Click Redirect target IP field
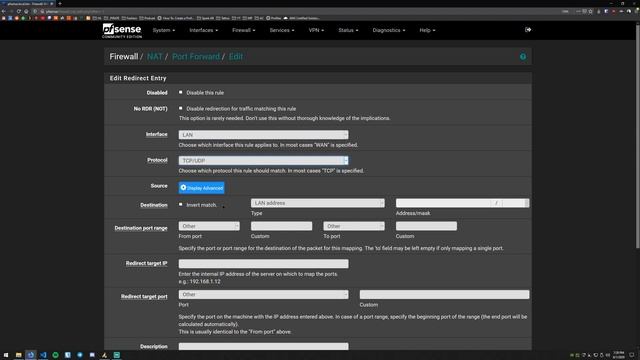This screenshot has width=640, height=360. [x=263, y=264]
